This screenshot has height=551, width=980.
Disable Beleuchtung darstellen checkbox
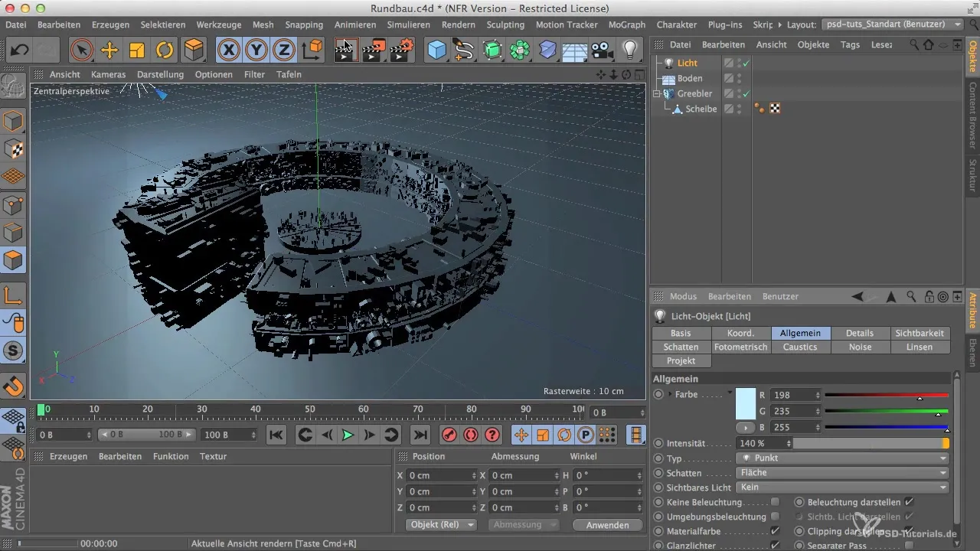tap(909, 502)
